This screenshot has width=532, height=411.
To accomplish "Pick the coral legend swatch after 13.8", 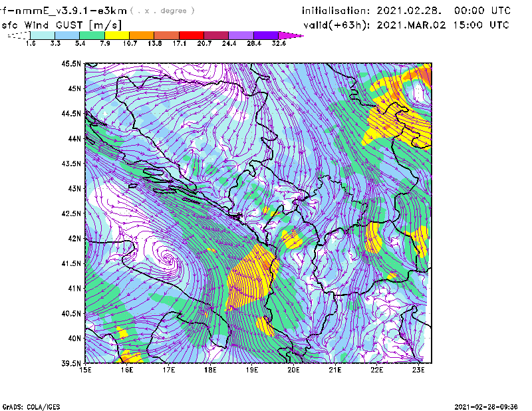I will coord(167,35).
